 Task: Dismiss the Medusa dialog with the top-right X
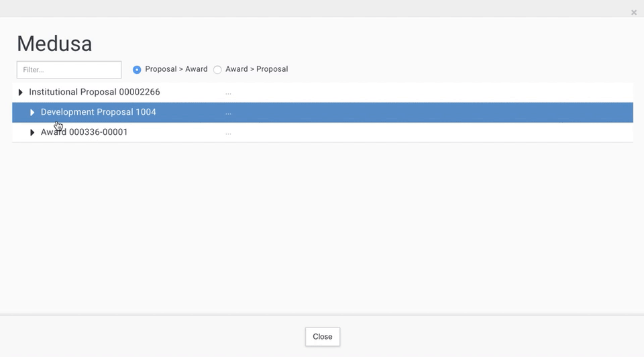[x=634, y=12]
